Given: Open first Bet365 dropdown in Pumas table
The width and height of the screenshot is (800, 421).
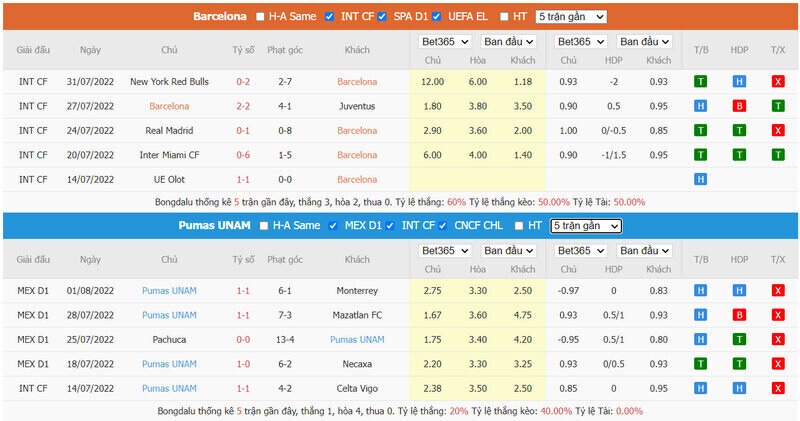Looking at the screenshot, I should (x=444, y=251).
